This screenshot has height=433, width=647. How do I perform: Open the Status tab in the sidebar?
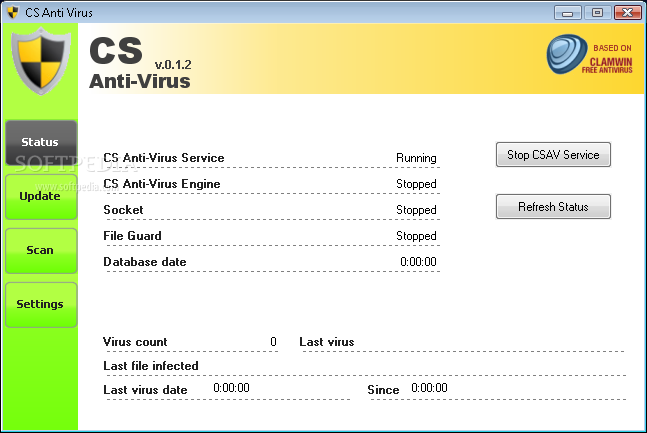[41, 143]
